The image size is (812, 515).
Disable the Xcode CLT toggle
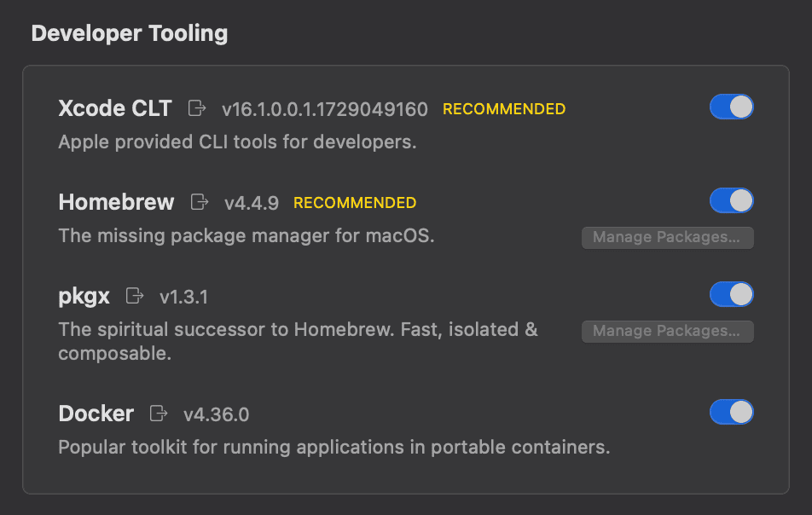click(731, 107)
